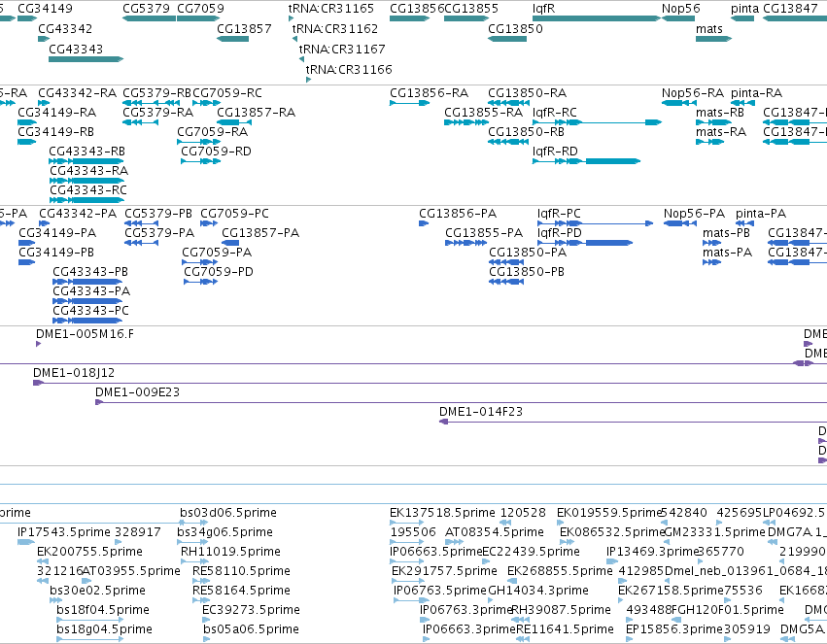Select protein pinta-PA label
The height and width of the screenshot is (644, 827).
(x=761, y=214)
